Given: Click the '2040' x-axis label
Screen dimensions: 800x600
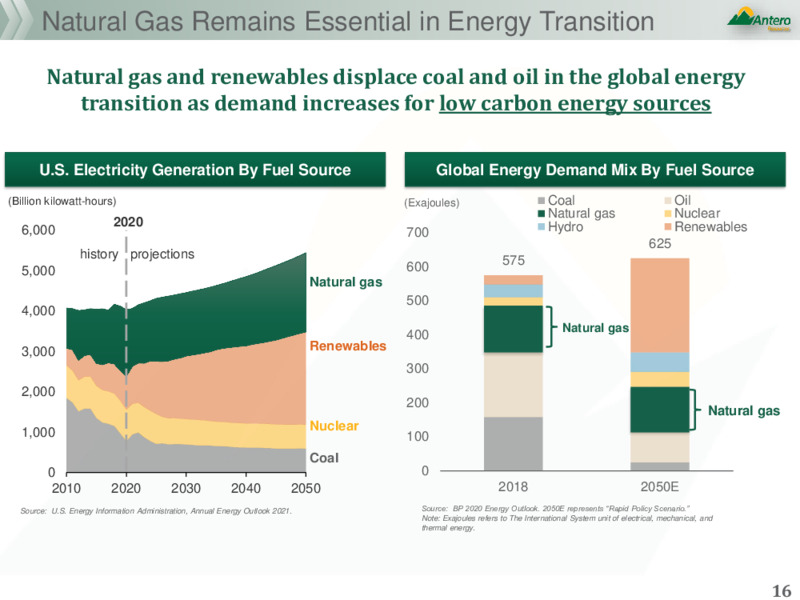Looking at the screenshot, I should coord(246,489).
